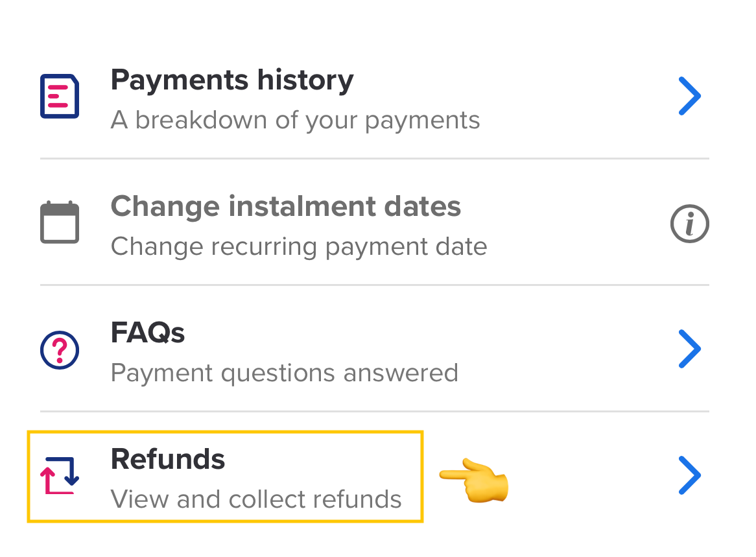Click the divider below Change instalment dates
This screenshot has height=557, width=756.
(375, 285)
